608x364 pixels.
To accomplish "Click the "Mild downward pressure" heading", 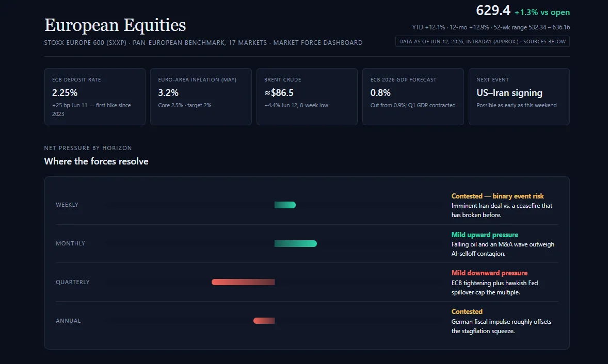I will [489, 273].
